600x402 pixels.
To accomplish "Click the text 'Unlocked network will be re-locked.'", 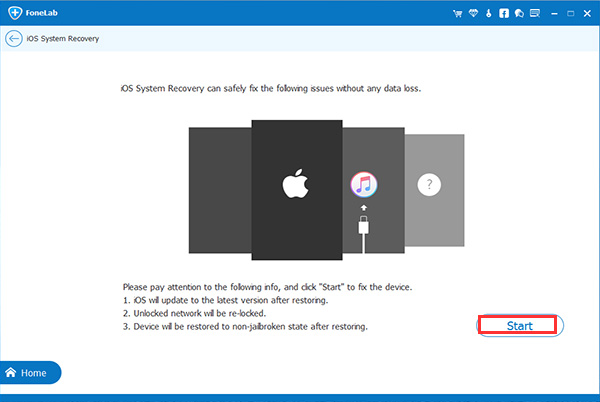I will coord(194,313).
